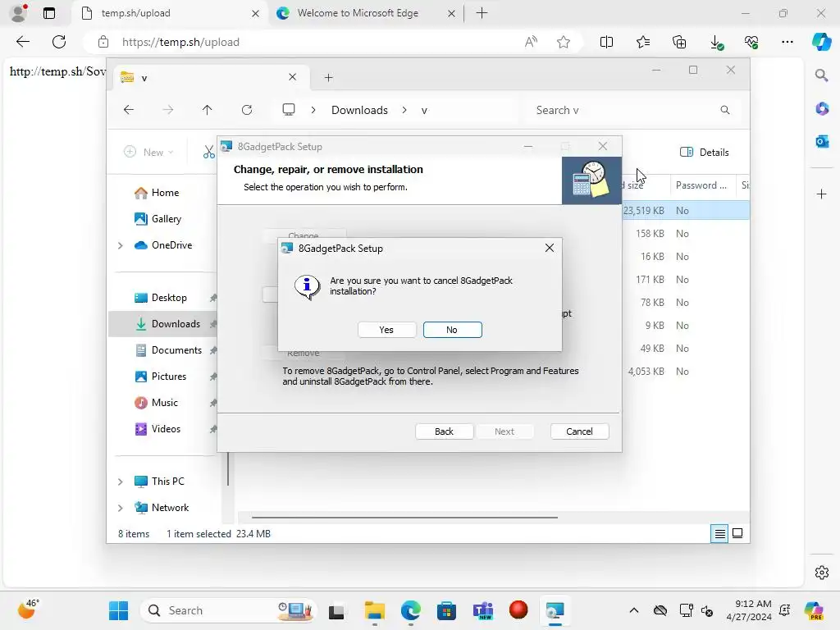The width and height of the screenshot is (840, 630).
Task: Expand the This PC node
Action: pyautogui.click(x=121, y=482)
